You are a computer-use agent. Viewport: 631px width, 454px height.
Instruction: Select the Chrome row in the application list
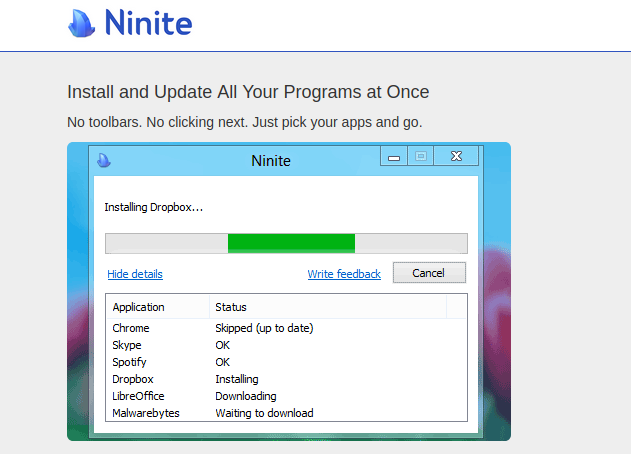point(287,328)
